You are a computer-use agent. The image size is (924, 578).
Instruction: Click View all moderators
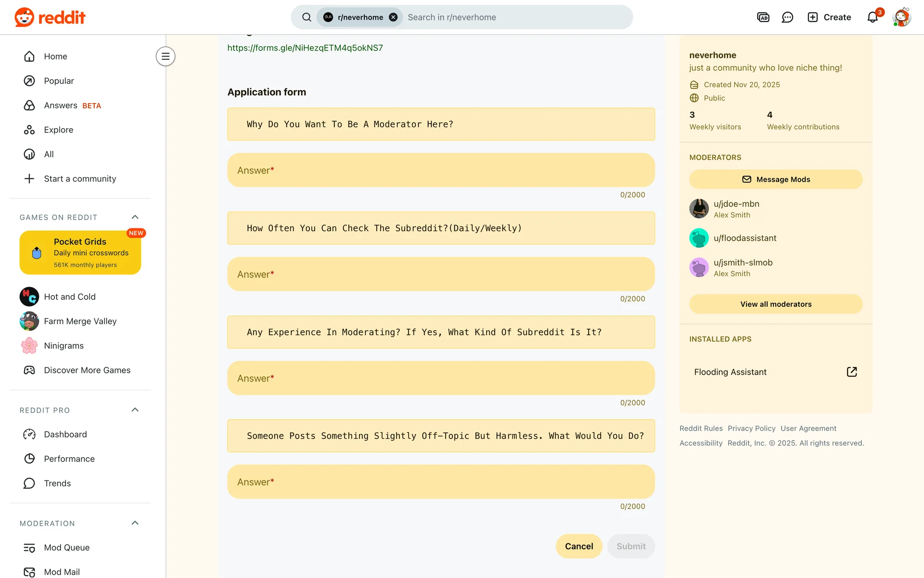(x=776, y=304)
